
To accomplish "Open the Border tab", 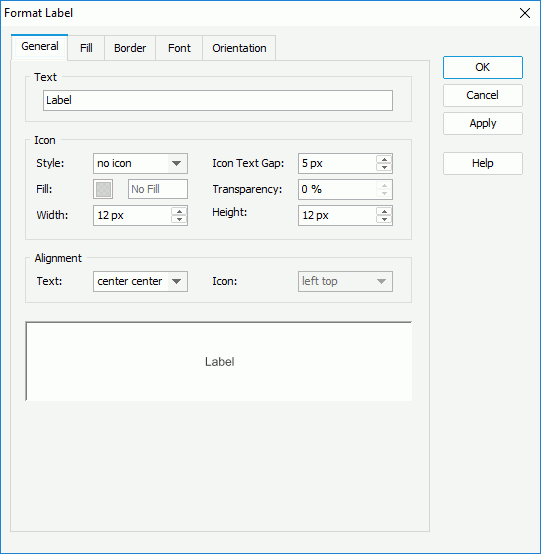I will coord(130,48).
